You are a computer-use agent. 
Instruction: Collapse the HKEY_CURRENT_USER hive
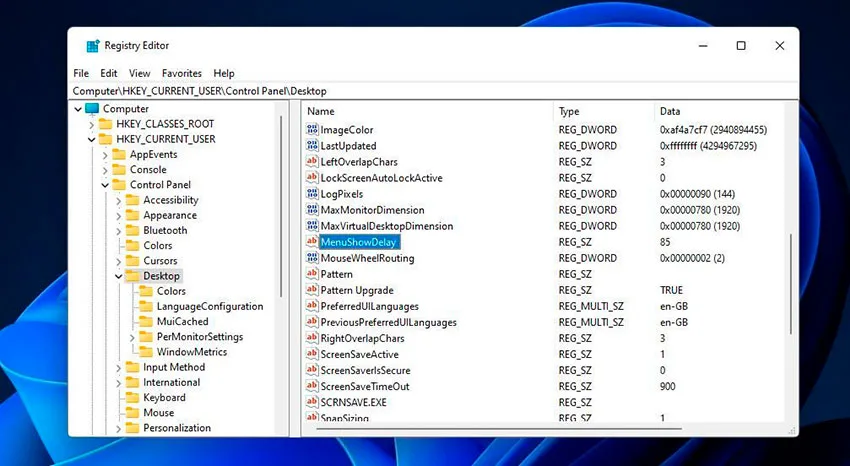click(91, 139)
